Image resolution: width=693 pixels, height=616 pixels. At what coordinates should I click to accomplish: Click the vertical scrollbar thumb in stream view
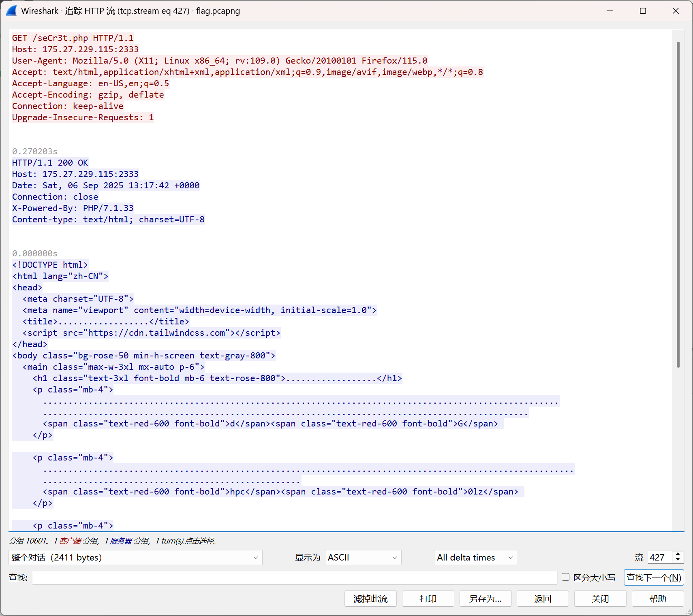[678, 205]
